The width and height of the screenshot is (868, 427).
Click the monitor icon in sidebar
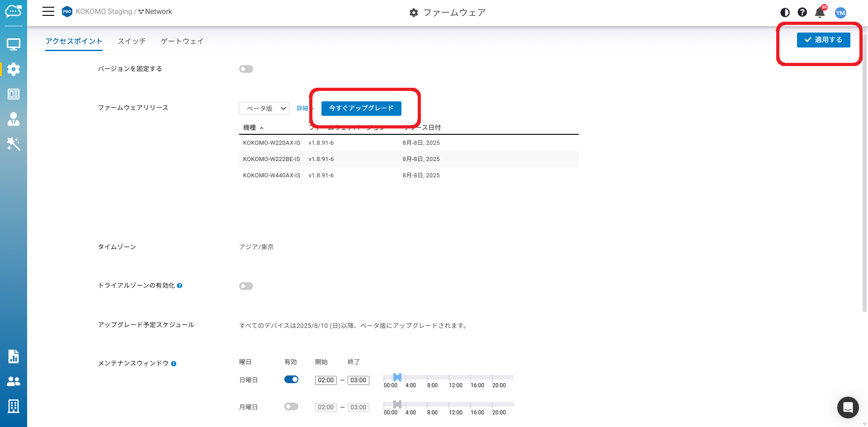tap(14, 44)
